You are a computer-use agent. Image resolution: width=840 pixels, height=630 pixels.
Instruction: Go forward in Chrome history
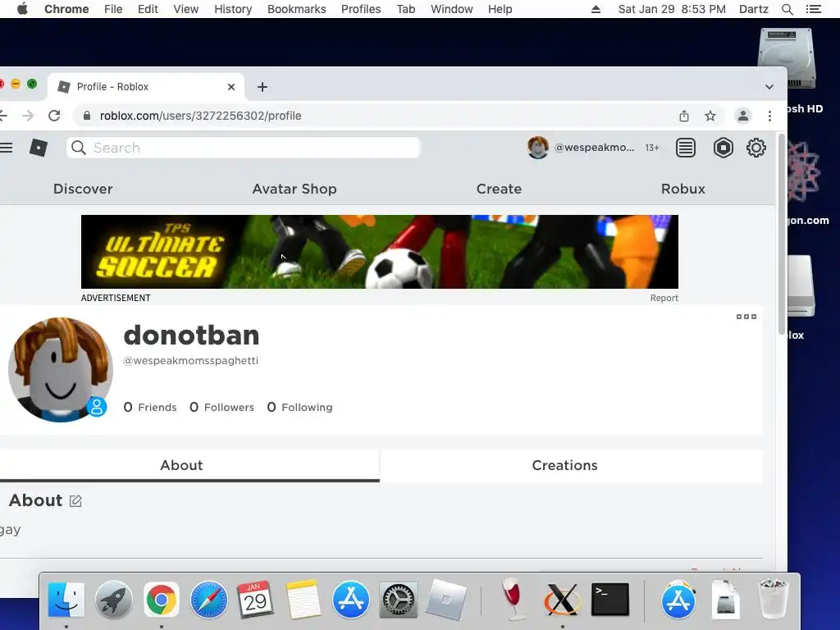(28, 116)
